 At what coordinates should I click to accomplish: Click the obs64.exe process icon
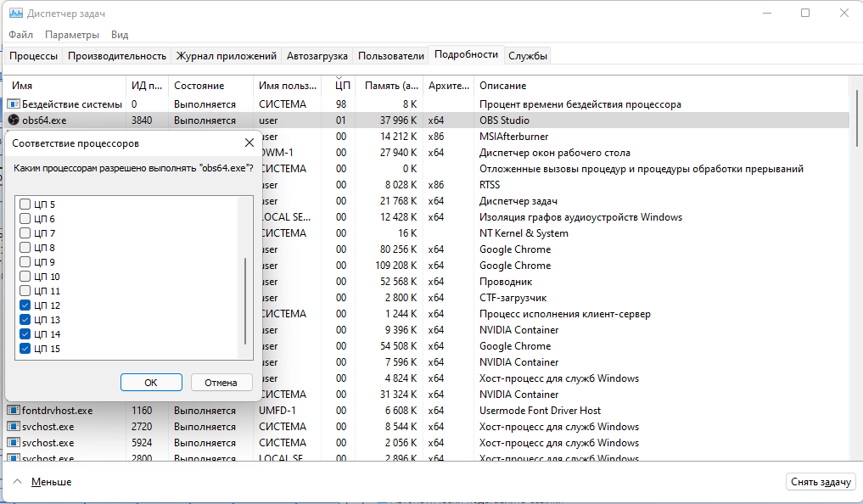click(14, 120)
